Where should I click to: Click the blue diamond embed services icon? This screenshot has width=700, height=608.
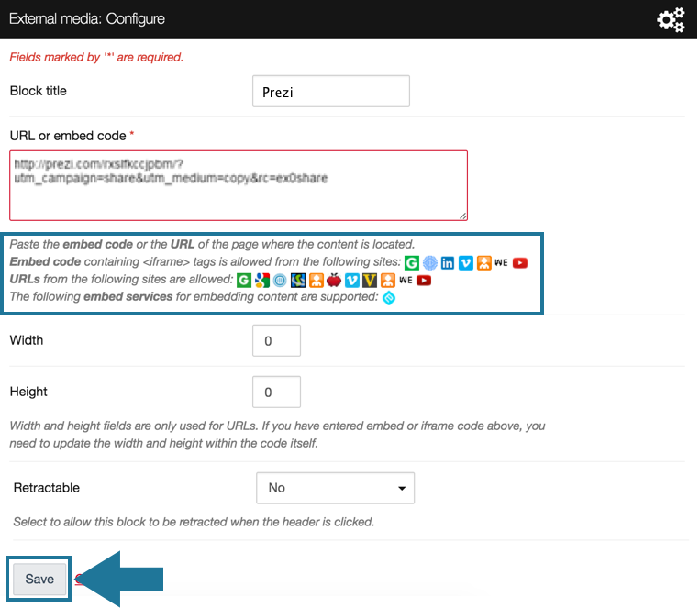point(389,297)
